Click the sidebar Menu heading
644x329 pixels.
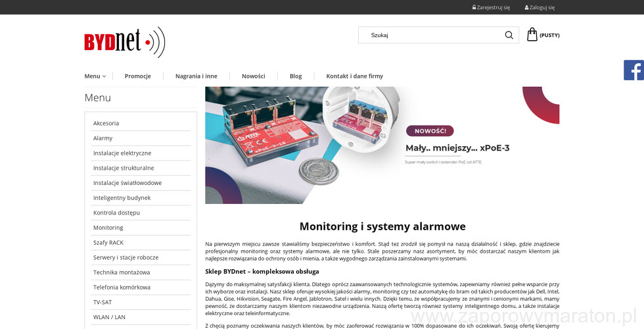[x=98, y=98]
